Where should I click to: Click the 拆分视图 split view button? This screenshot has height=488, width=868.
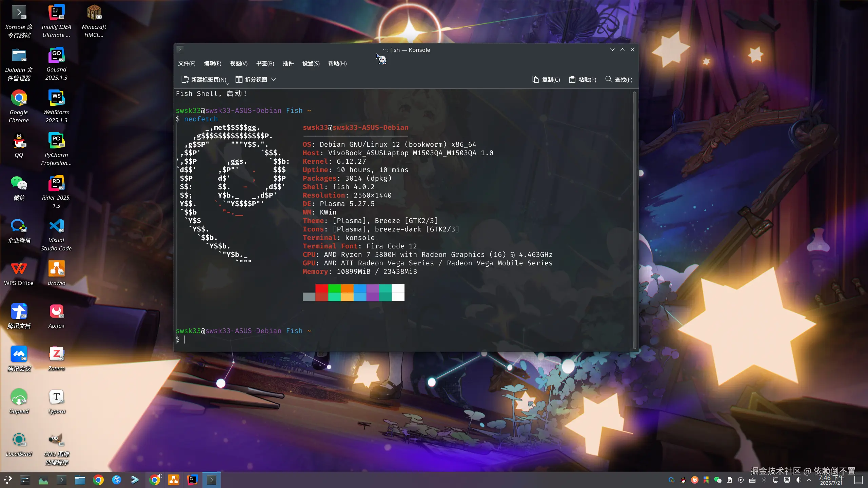(x=252, y=79)
